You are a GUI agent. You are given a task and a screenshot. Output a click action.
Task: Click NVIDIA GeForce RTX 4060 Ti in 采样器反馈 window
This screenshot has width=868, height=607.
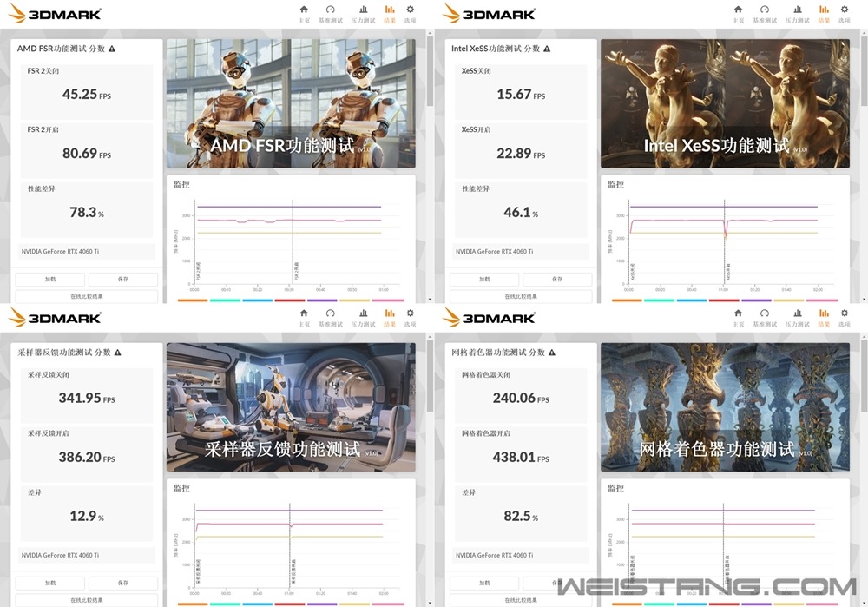coord(61,555)
